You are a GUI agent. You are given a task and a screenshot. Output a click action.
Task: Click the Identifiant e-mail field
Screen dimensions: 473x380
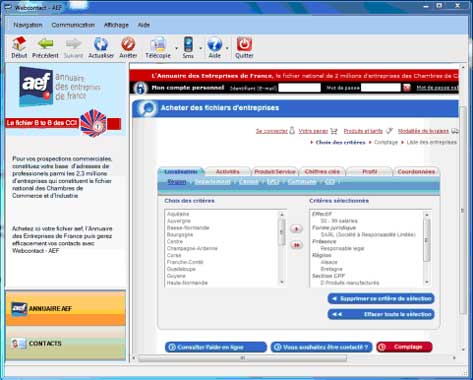point(299,87)
